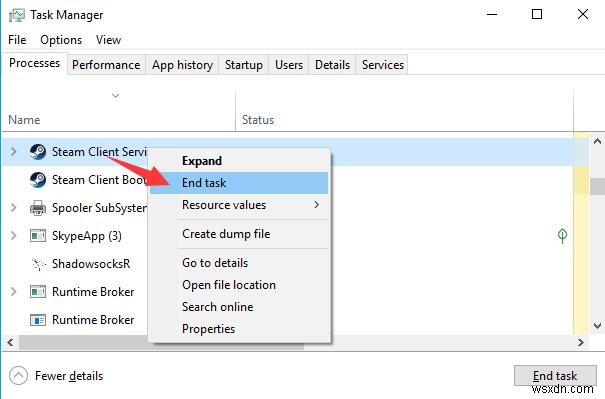Screen dimensions: 605x399
Task: Choose Properties in the context menu
Action: click(239, 329)
